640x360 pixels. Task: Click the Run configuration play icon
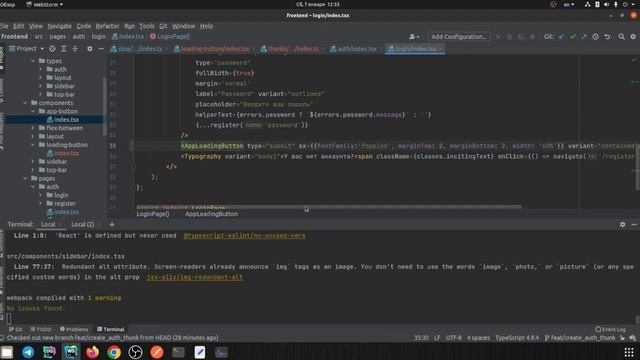(x=498, y=37)
